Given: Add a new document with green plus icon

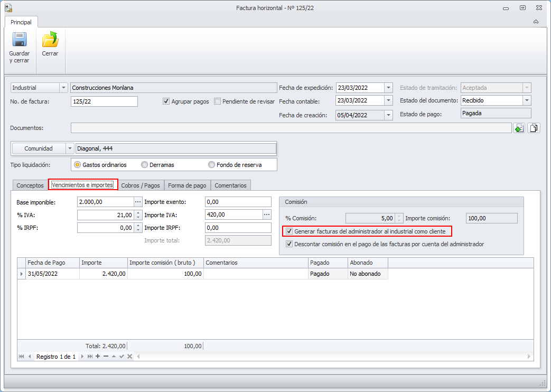Looking at the screenshot, I should [x=519, y=128].
